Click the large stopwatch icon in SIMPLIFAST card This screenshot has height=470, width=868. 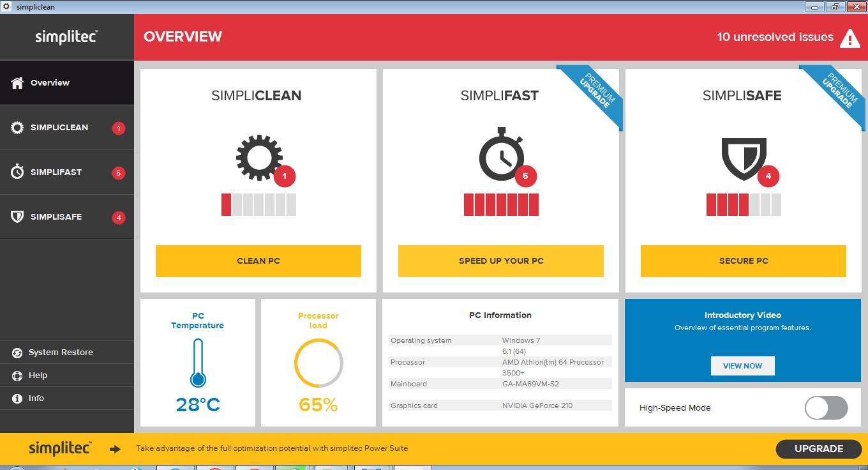point(502,154)
